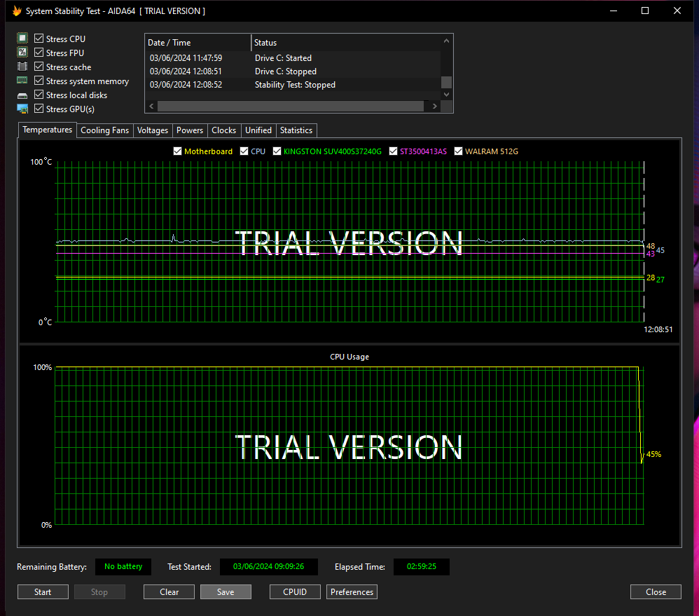Uncheck the WALRAM 512G temperature line

pyautogui.click(x=458, y=151)
